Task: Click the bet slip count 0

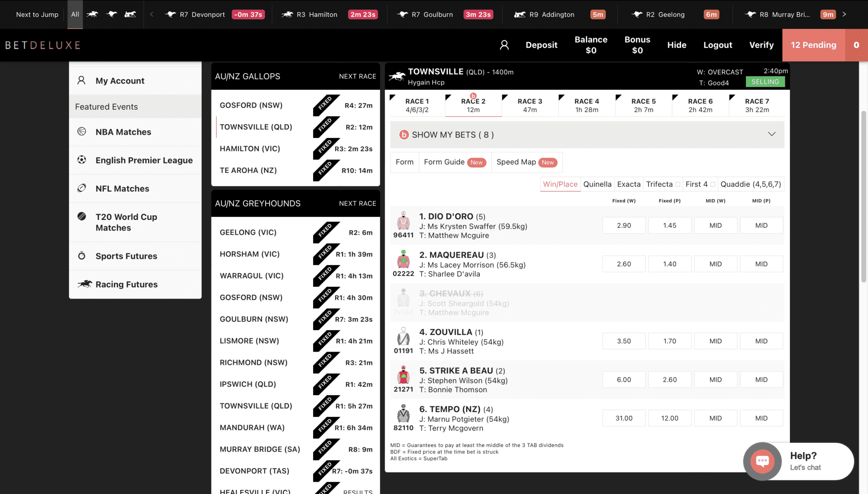Action: pyautogui.click(x=856, y=45)
